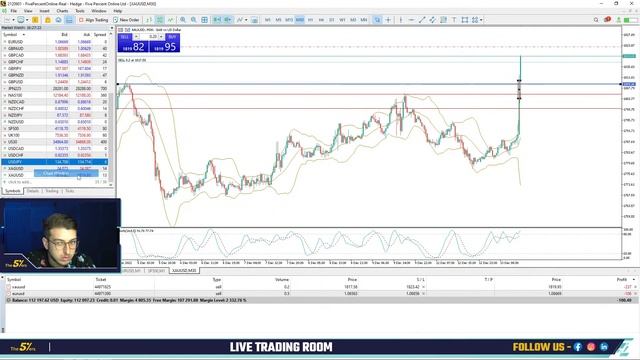Screen dimensions: 640x360
Task: Select the highlighted M30 timeframe
Action: (300, 20)
